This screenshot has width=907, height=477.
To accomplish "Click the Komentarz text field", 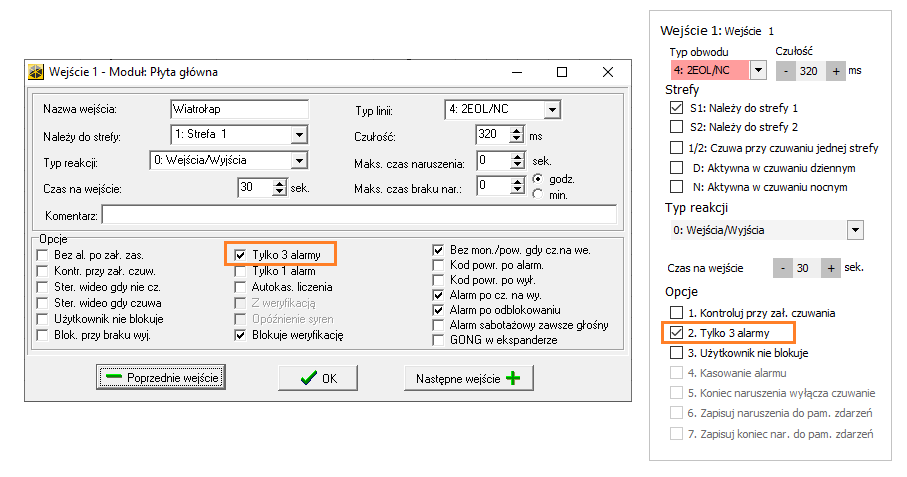I will point(359,214).
